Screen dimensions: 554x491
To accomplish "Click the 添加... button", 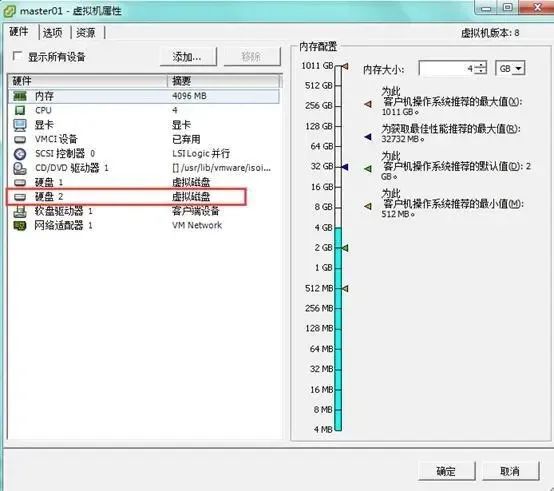I will [x=188, y=57].
